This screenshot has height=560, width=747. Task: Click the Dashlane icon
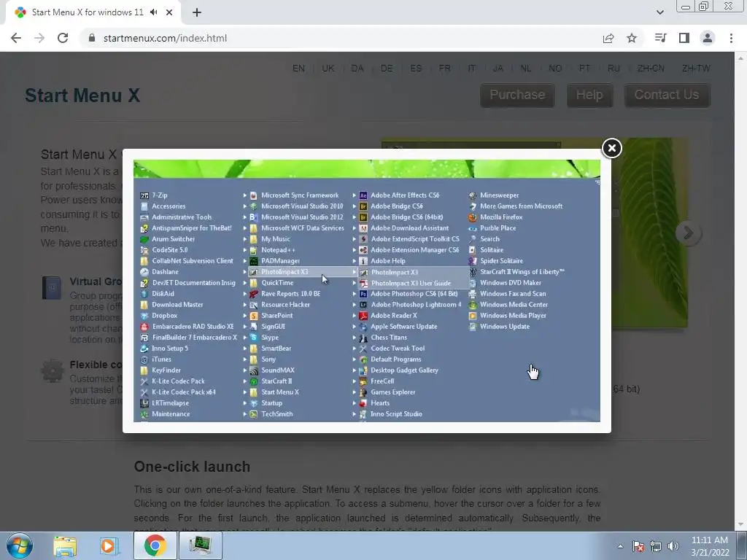[x=144, y=272]
